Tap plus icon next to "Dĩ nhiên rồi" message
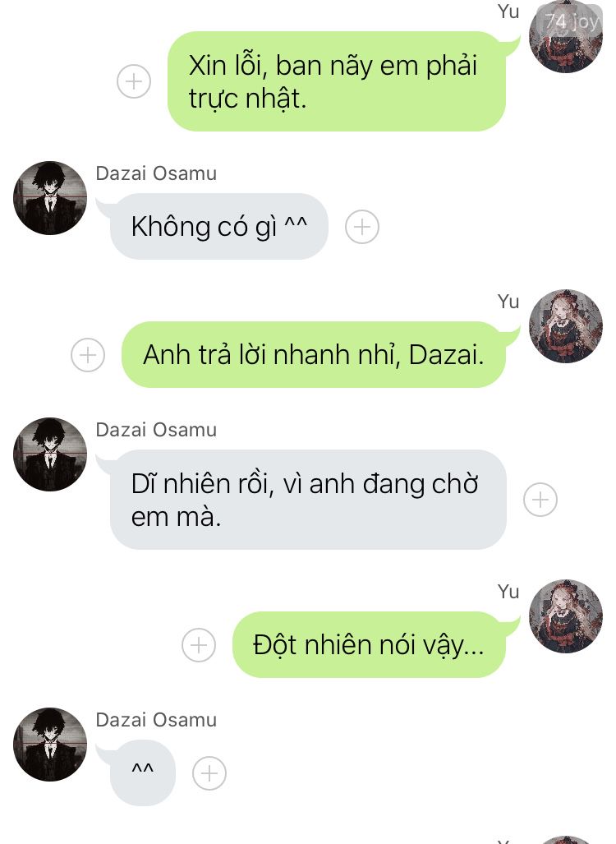The width and height of the screenshot is (616, 844). click(x=540, y=500)
